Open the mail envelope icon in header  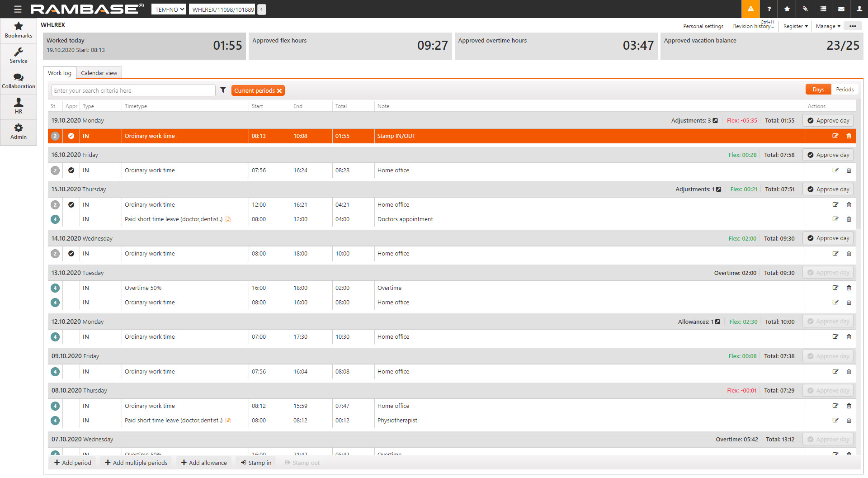841,9
